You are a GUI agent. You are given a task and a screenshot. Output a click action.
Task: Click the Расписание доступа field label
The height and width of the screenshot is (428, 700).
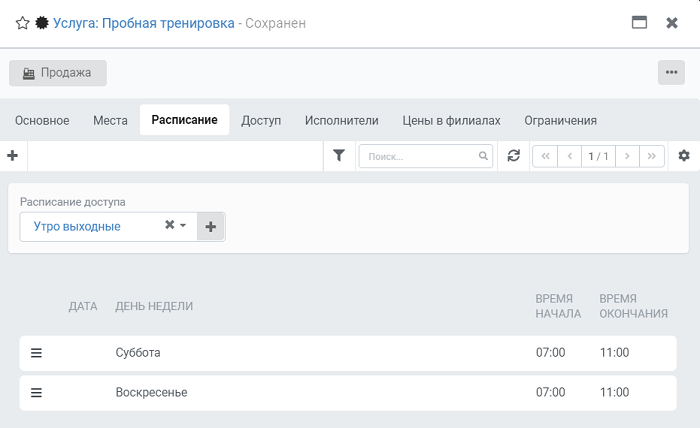click(x=73, y=202)
